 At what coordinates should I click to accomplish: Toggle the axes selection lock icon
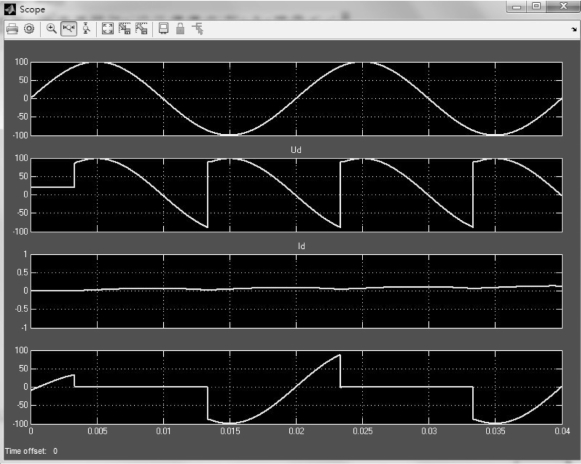pyautogui.click(x=180, y=29)
